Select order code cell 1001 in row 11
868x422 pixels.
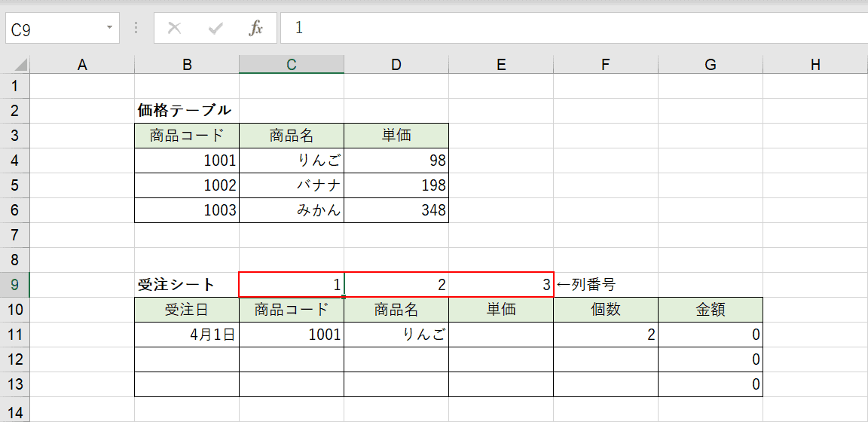(292, 335)
